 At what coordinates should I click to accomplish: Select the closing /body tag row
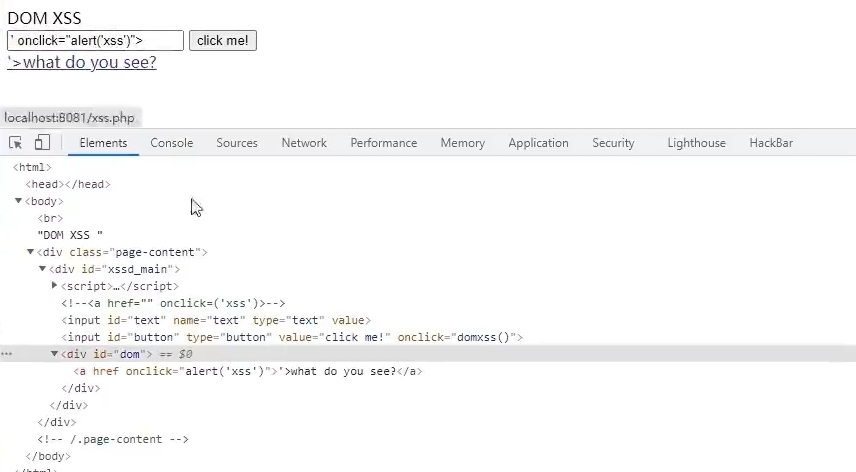click(x=48, y=456)
